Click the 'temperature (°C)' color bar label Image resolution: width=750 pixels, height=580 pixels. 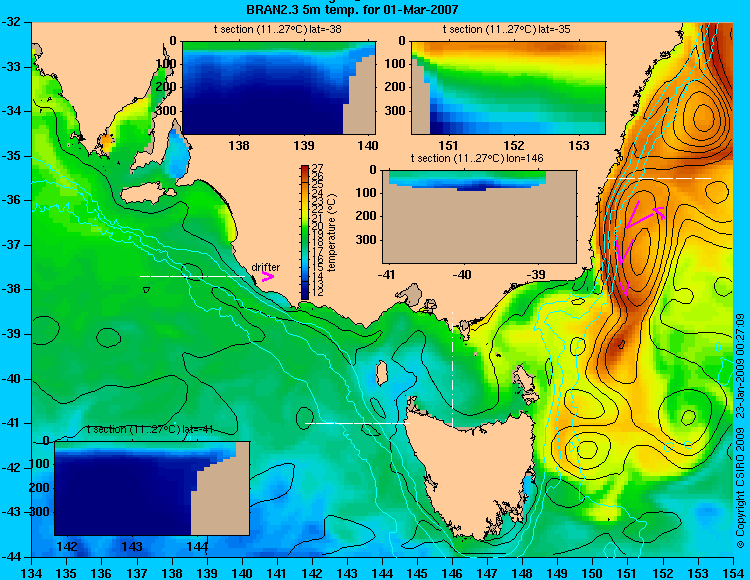[333, 232]
